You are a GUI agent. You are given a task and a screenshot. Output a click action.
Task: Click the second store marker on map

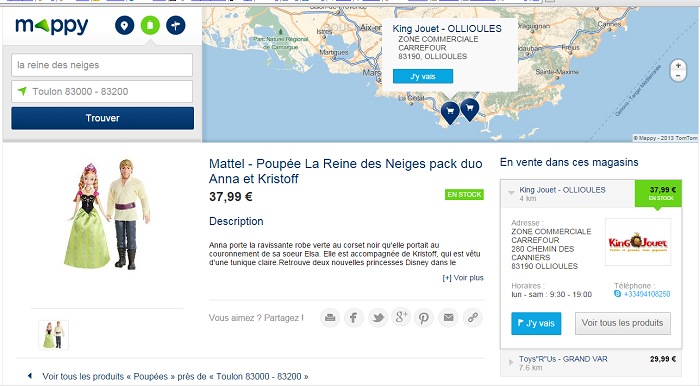[470, 109]
